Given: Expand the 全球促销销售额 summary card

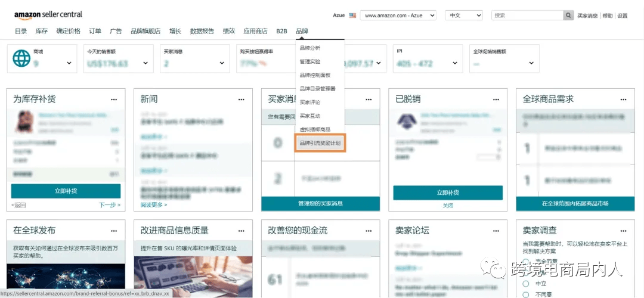Looking at the screenshot, I should click(531, 63).
